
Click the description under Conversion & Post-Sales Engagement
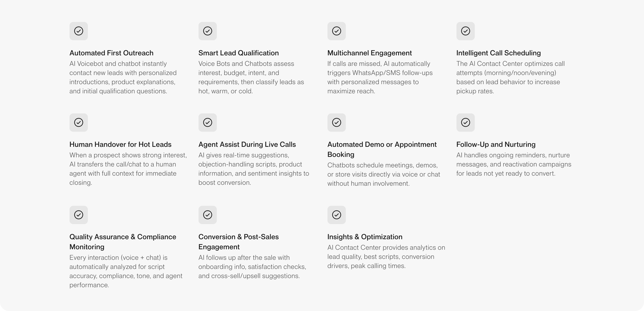tap(252, 267)
